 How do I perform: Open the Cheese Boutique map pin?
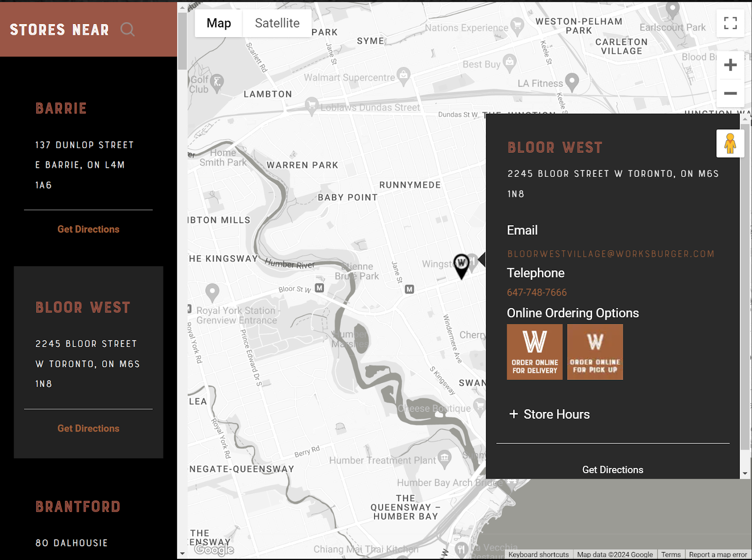point(479,407)
